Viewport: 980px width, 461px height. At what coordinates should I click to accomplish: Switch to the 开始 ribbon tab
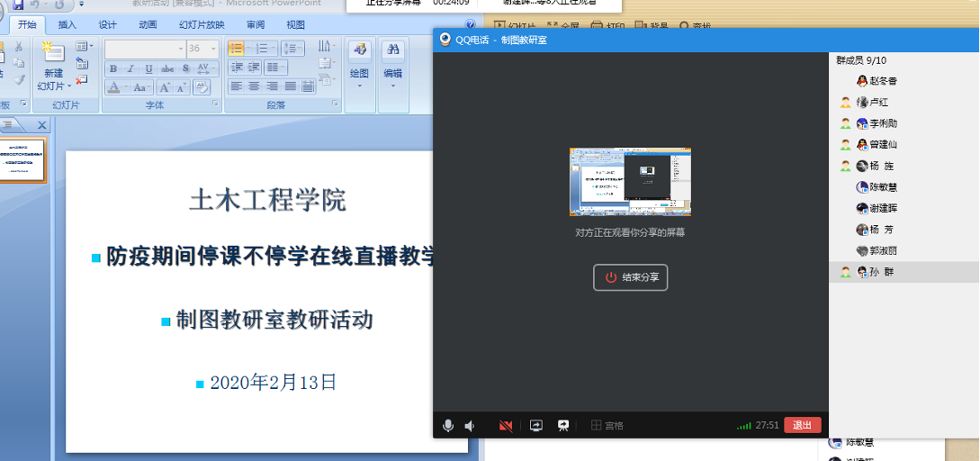pos(27,25)
